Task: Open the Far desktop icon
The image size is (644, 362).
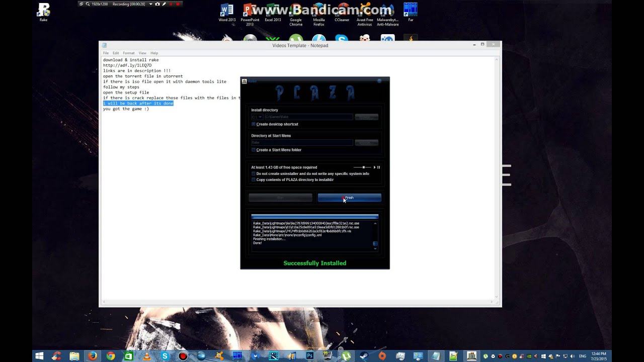Action: (x=411, y=12)
